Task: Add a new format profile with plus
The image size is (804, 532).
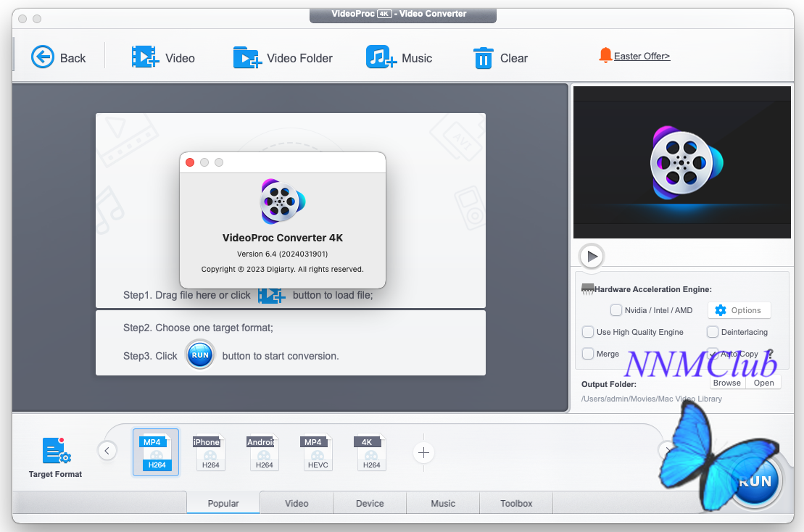Action: (423, 452)
